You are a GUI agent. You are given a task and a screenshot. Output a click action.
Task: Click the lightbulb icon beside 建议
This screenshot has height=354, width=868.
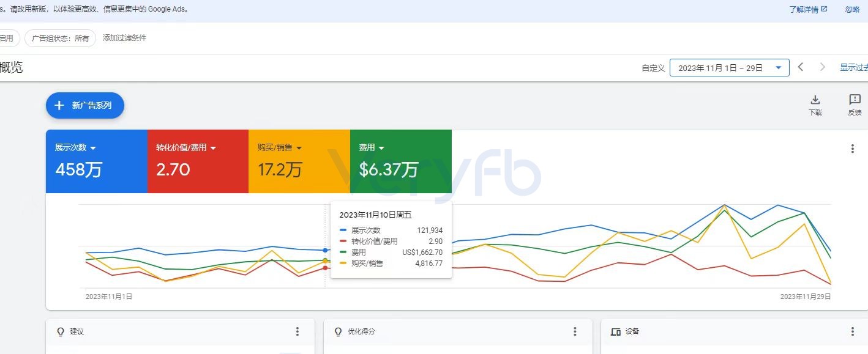click(61, 331)
